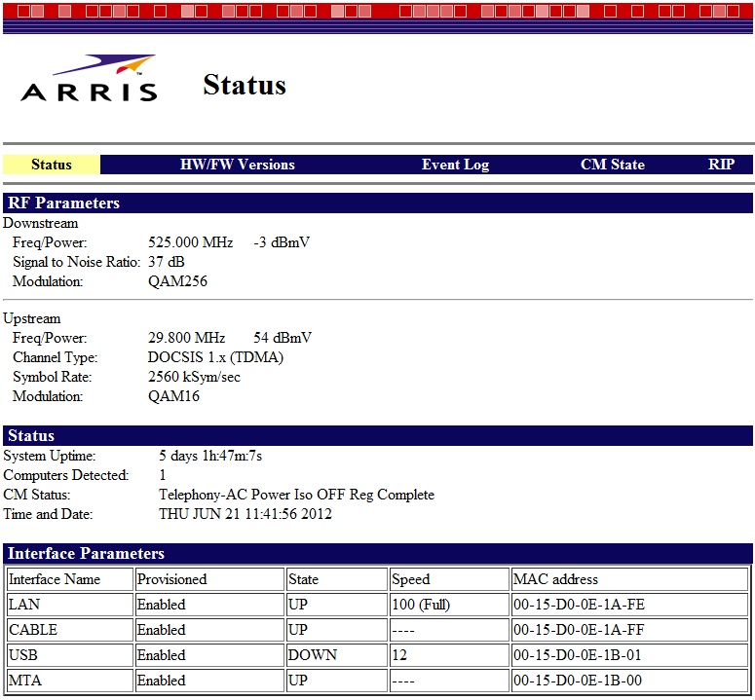755x700 pixels.
Task: Select the upstream power 54 dBmV
Action: (x=283, y=338)
